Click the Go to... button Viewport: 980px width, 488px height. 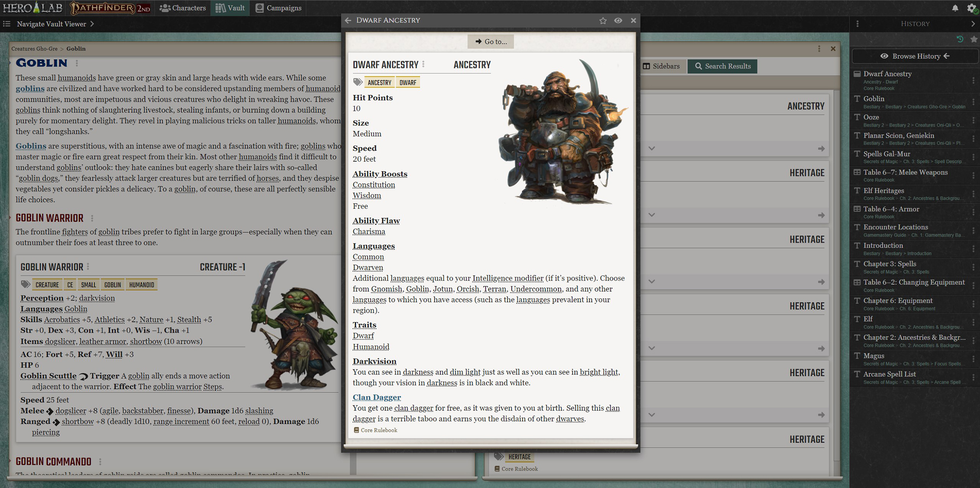pos(491,42)
